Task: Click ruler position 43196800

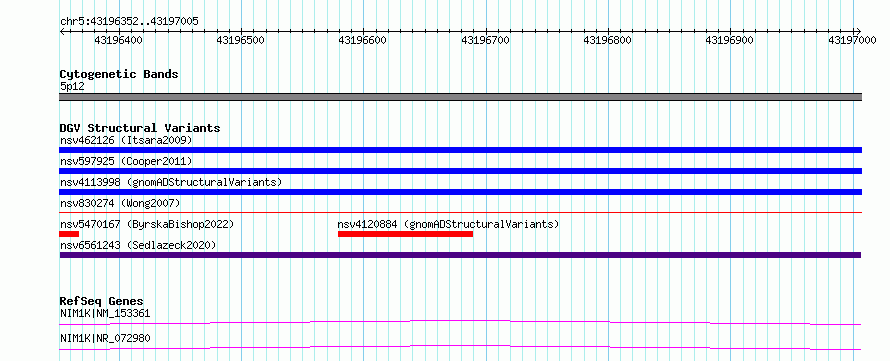Action: click(x=607, y=40)
